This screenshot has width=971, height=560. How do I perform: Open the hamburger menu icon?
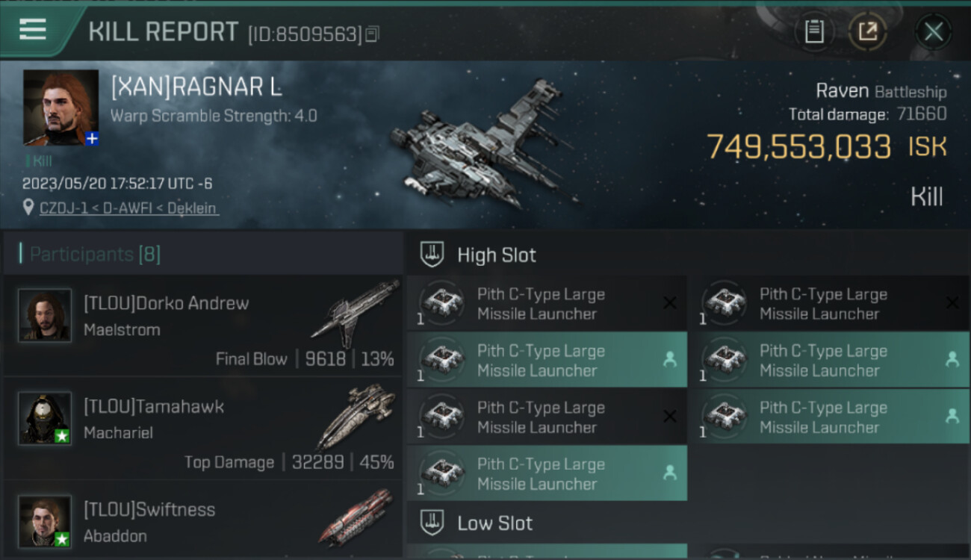point(32,30)
